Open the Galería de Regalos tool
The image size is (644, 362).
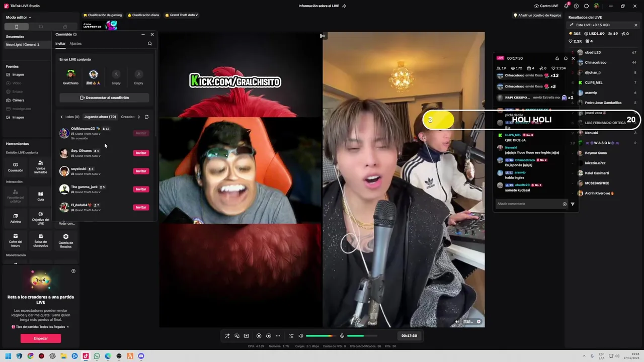click(65, 240)
